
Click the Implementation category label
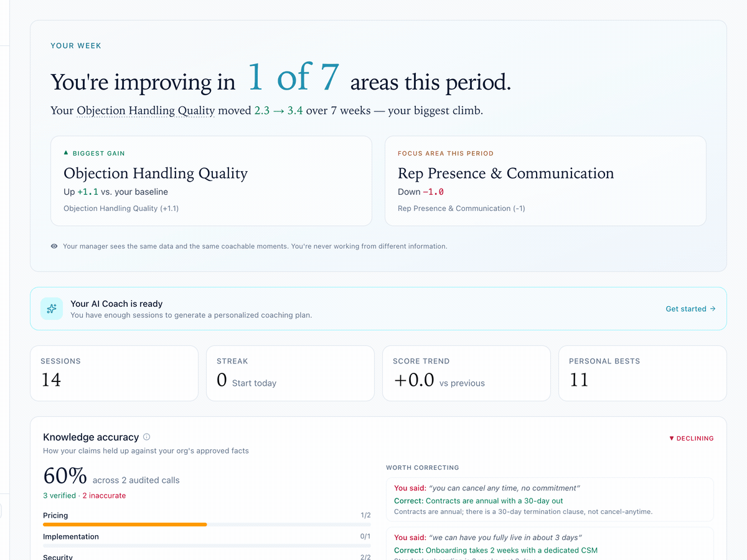tap(71, 536)
